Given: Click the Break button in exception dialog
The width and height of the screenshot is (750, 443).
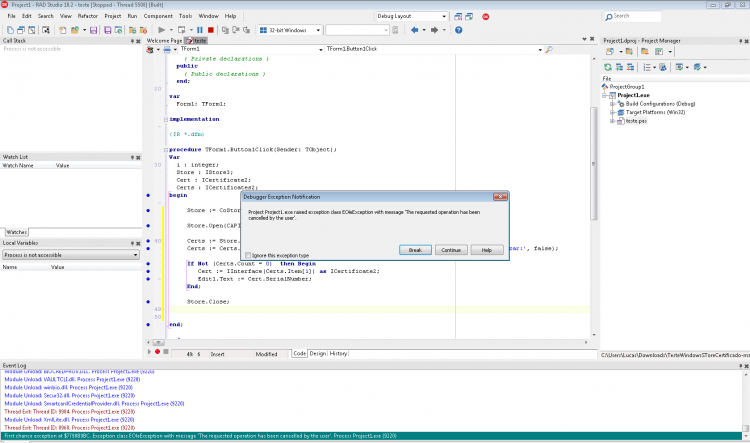Looking at the screenshot, I should 415,250.
